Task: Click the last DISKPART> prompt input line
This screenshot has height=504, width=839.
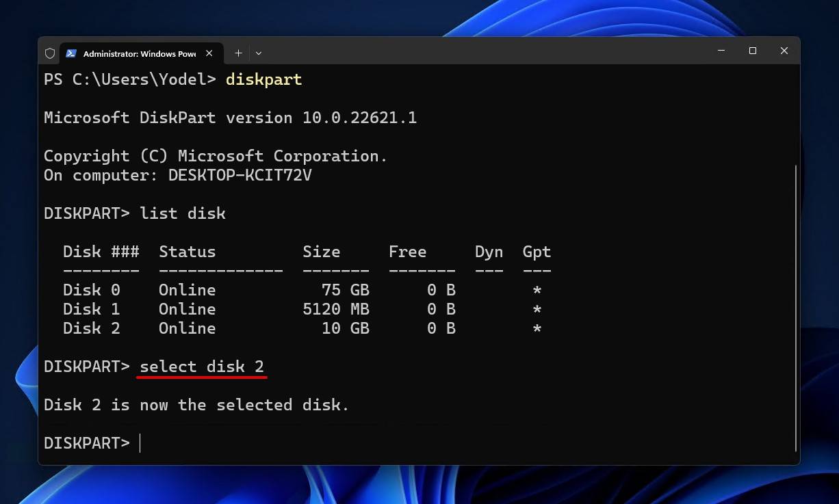Action: (x=92, y=443)
